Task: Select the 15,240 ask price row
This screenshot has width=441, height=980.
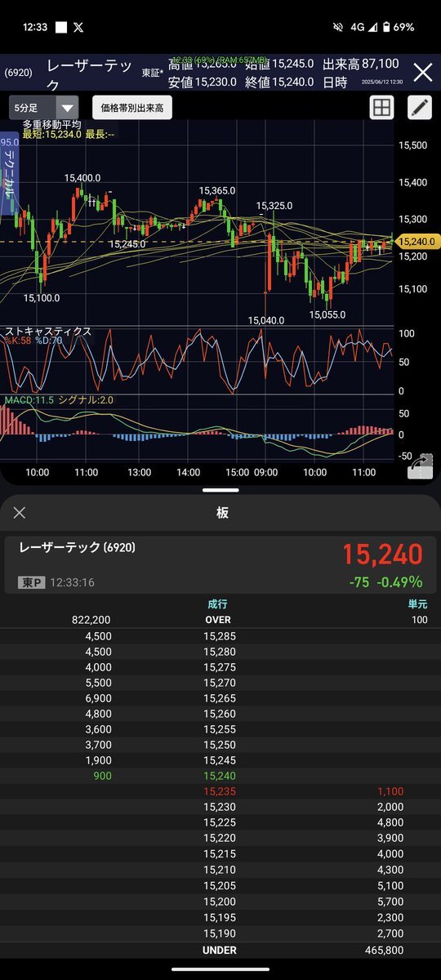Action: (220, 776)
